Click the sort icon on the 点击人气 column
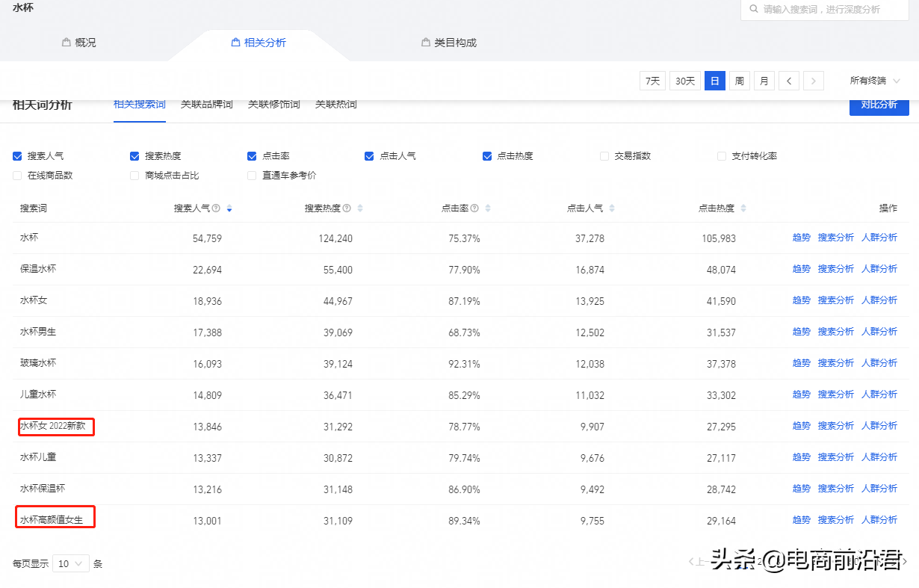 pos(613,208)
